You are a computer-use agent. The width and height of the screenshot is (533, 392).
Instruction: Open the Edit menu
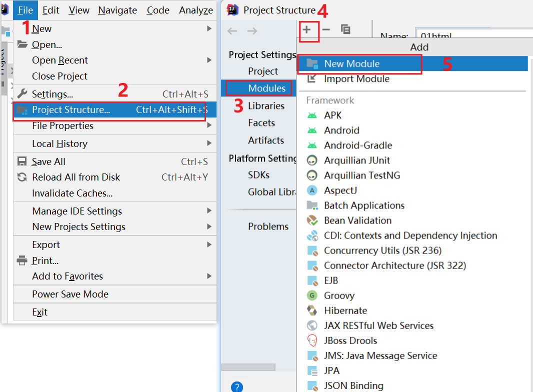pyautogui.click(x=51, y=10)
